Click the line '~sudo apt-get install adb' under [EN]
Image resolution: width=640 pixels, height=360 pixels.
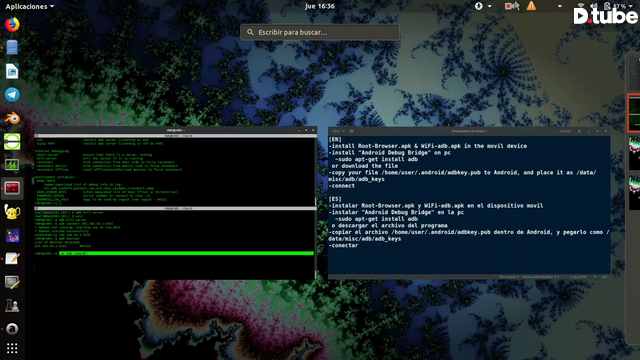[x=376, y=159]
